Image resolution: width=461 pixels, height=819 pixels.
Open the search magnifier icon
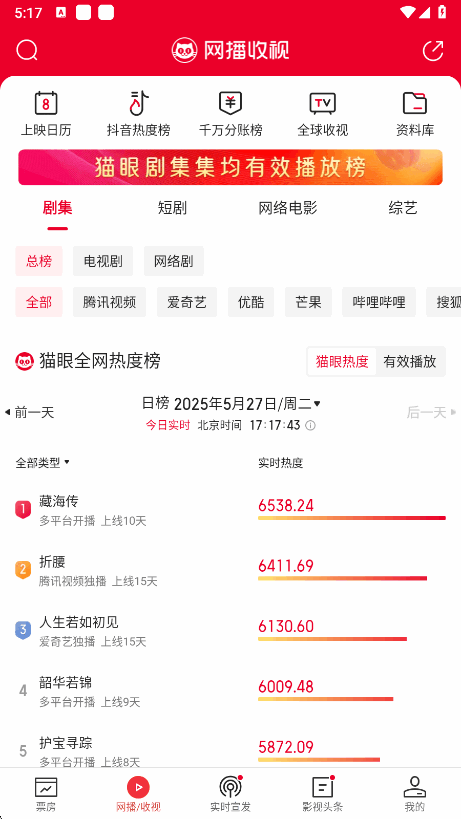[x=27, y=51]
